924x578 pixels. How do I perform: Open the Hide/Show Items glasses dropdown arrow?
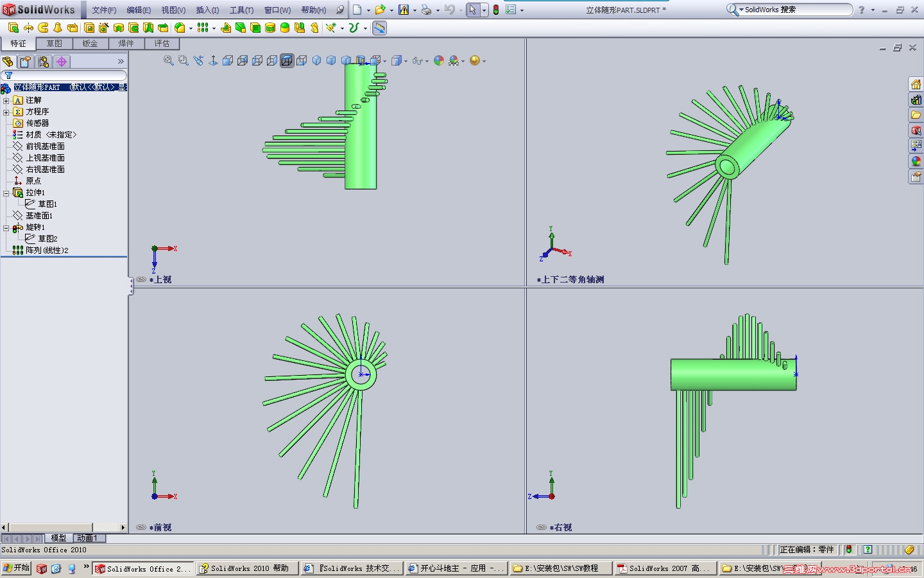click(427, 61)
